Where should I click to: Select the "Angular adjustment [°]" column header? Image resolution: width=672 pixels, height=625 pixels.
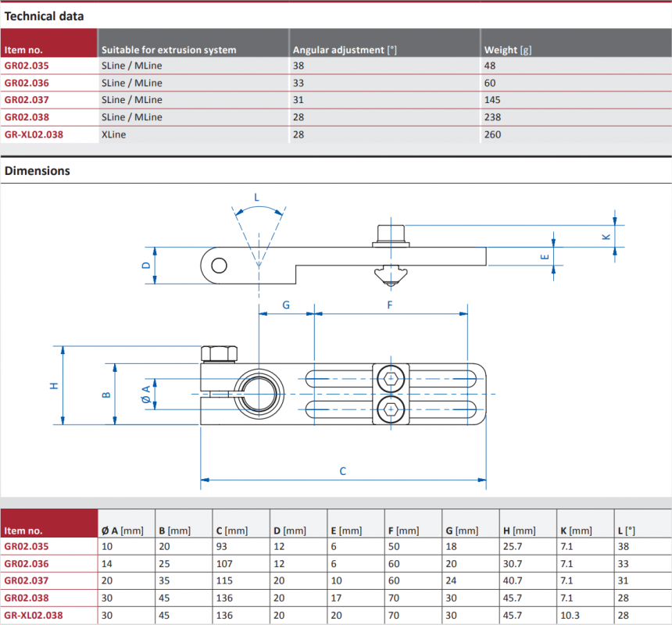click(x=345, y=50)
